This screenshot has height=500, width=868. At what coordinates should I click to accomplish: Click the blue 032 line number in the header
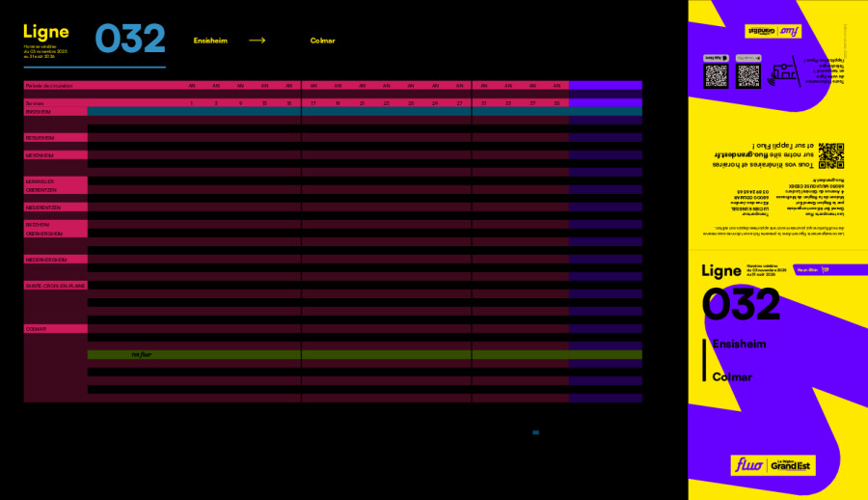[130, 39]
